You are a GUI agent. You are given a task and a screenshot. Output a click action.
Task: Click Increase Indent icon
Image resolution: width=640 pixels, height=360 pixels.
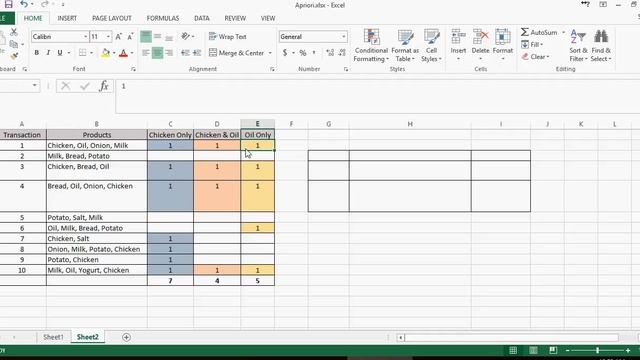197,53
